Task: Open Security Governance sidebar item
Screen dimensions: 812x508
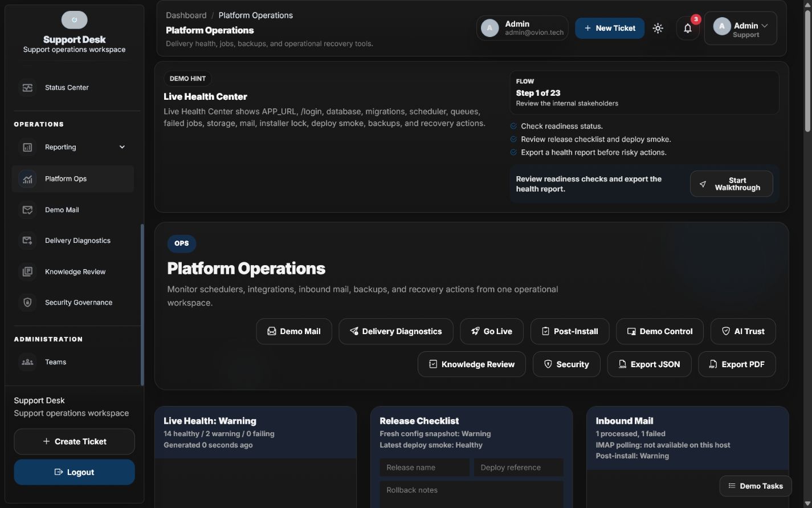Action: 73,303
